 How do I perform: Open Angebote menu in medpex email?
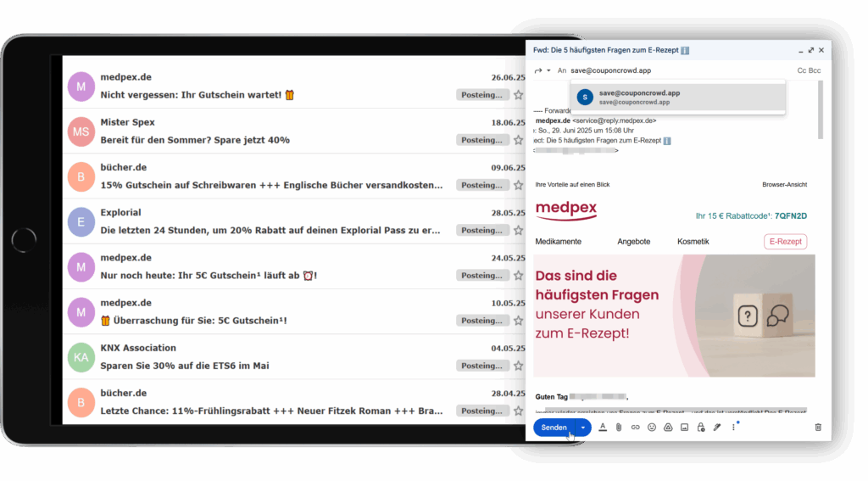(x=634, y=242)
